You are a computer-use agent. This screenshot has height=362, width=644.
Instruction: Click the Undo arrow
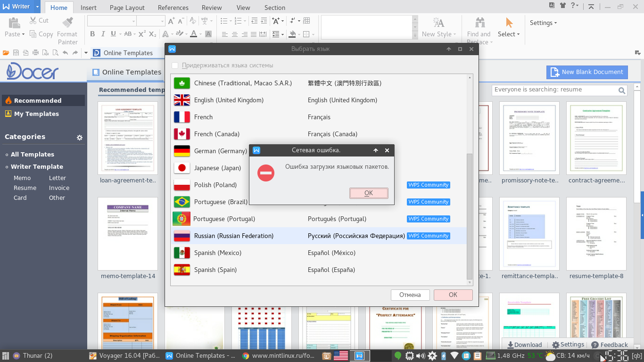pos(65,53)
